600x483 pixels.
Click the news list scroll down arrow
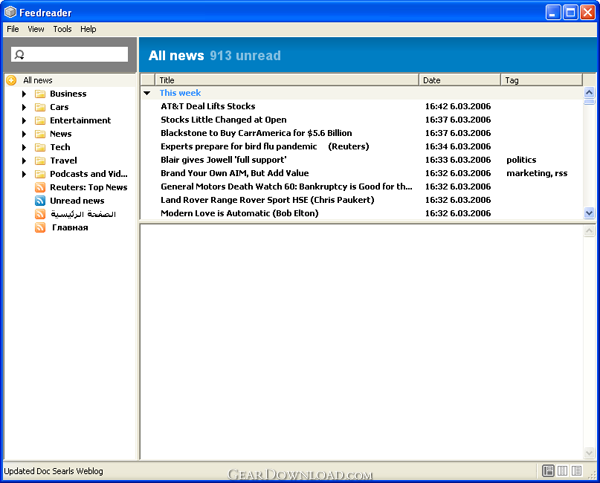(589, 213)
